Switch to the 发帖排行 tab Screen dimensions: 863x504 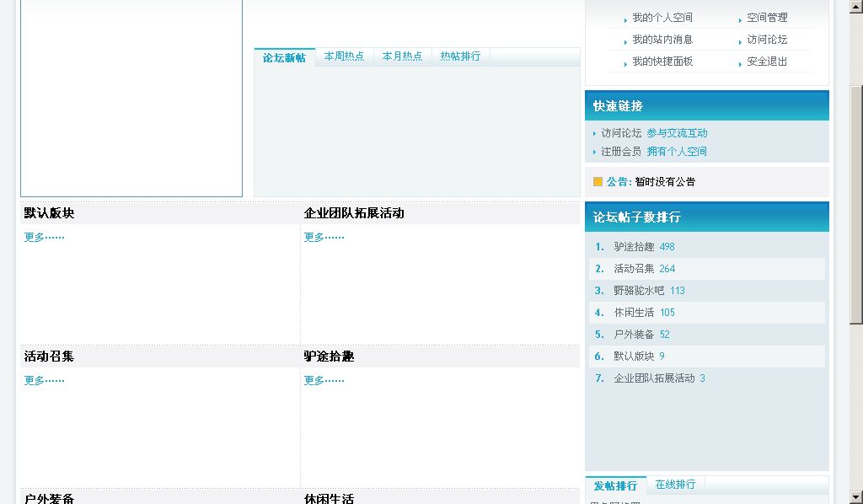[615, 485]
